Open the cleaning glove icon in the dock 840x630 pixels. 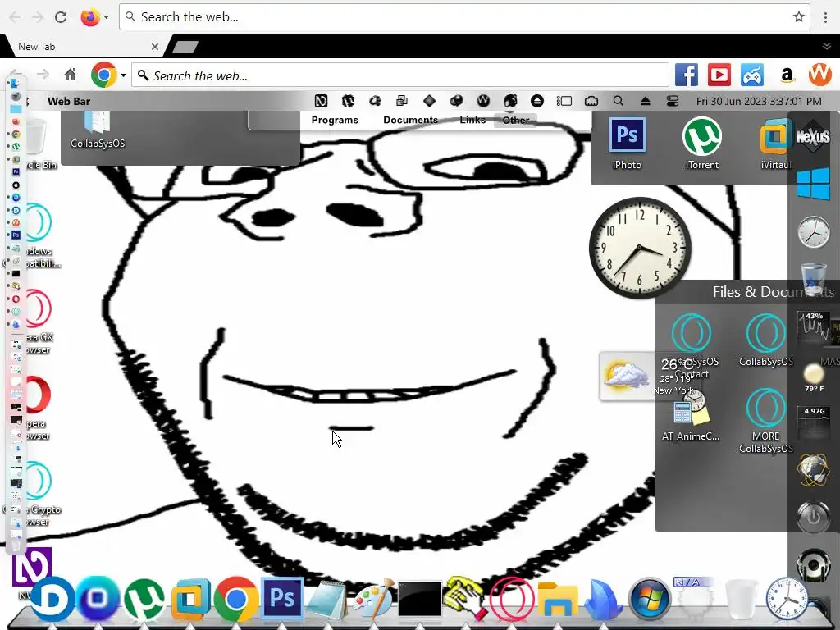(x=466, y=597)
